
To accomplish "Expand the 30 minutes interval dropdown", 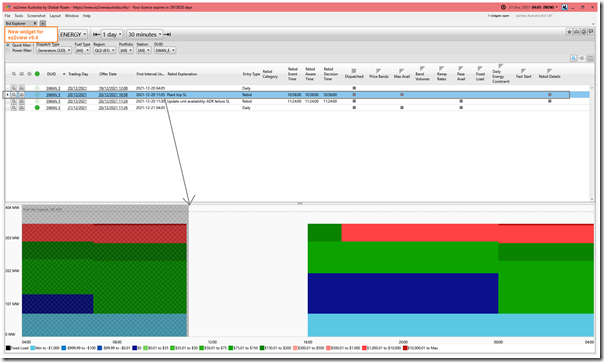I will coord(144,35).
